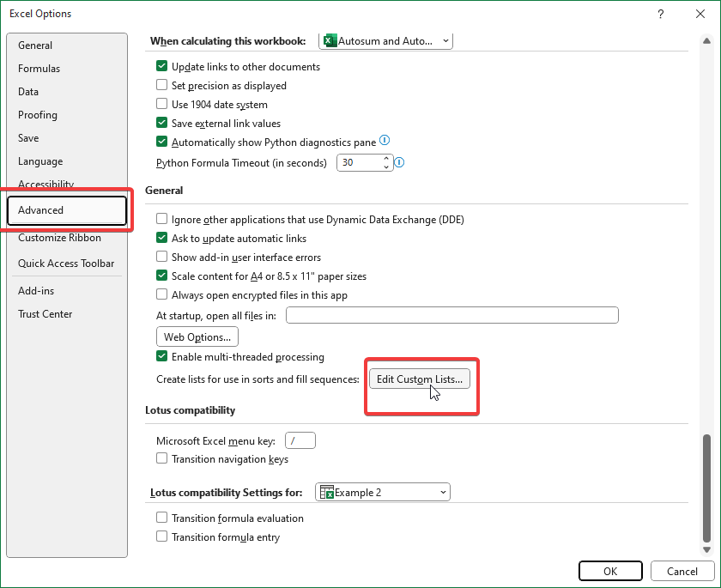Switch to Trust Center settings
Image resolution: width=721 pixels, height=588 pixels.
point(45,314)
